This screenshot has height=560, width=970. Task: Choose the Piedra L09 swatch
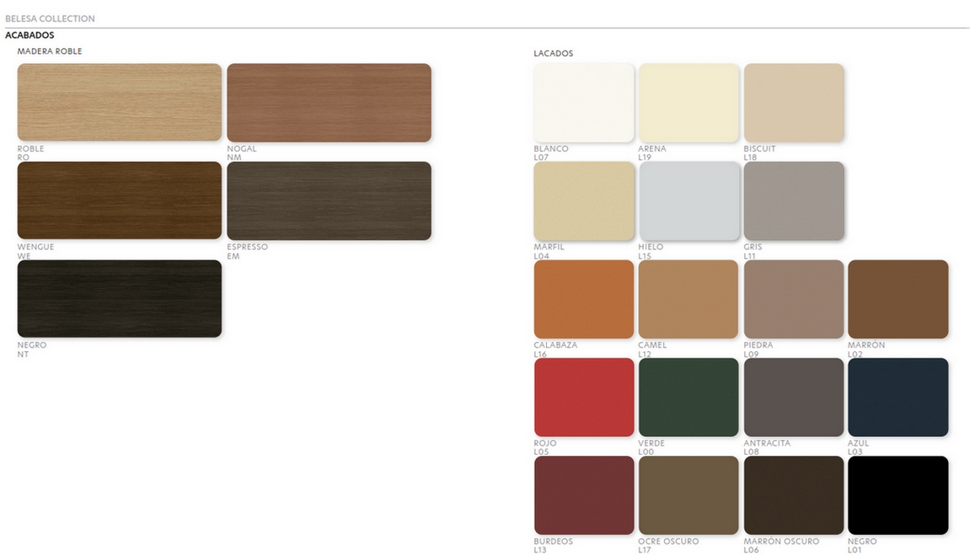tap(794, 299)
